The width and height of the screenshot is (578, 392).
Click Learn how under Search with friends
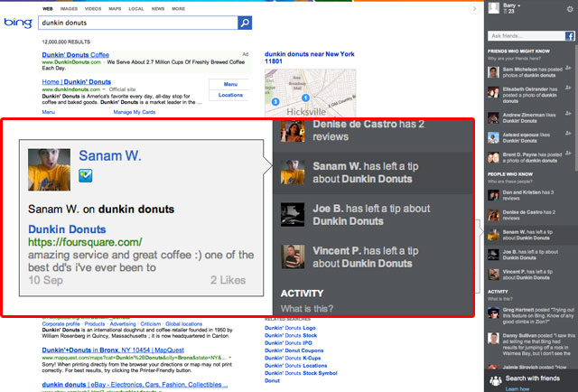[517, 388]
